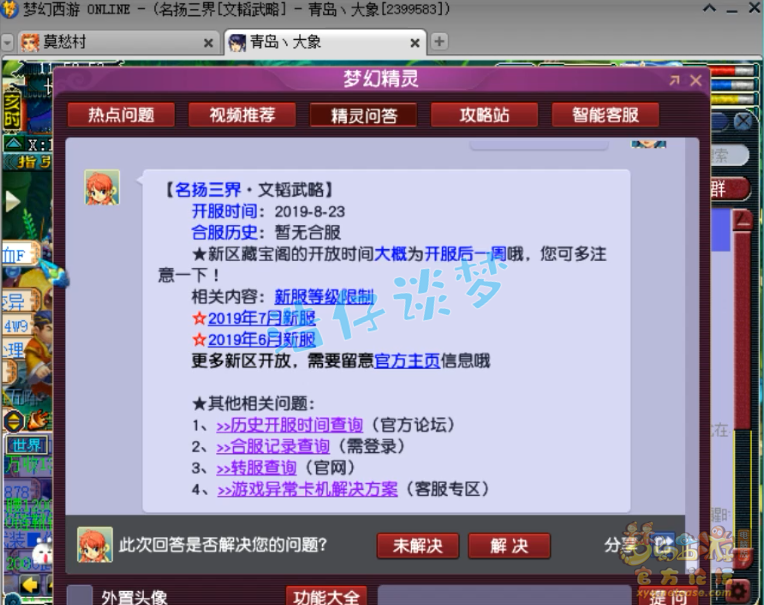Viewport: 764px width, 605px height.
Task: Open the 智能客服 tab
Action: (x=605, y=115)
